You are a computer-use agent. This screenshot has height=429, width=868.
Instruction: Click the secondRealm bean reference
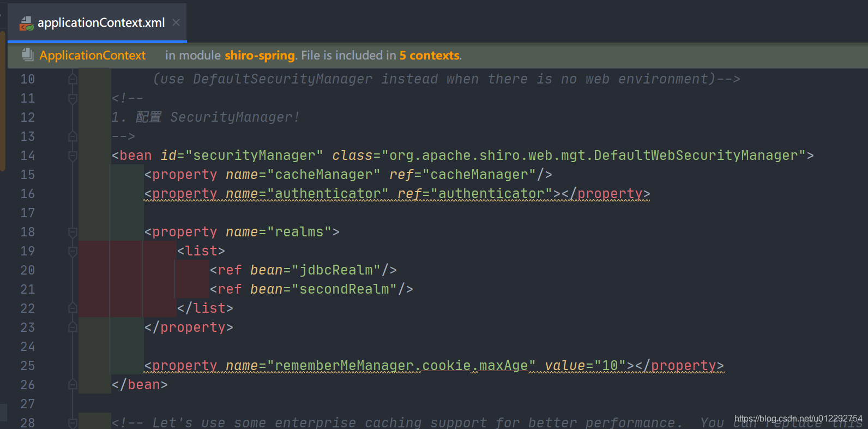(344, 289)
